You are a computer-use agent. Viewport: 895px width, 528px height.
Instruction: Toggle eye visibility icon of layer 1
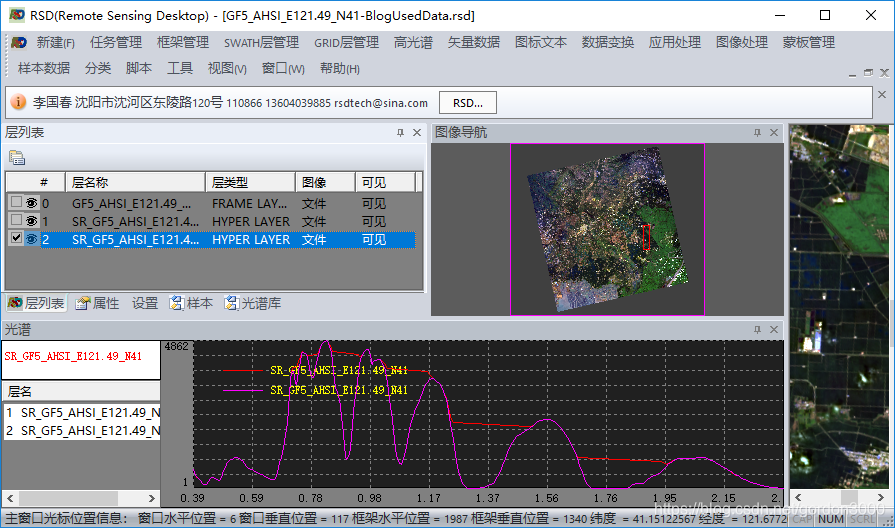(31, 220)
